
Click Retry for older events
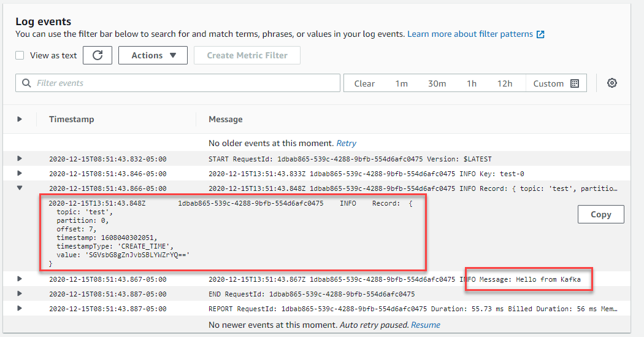[347, 143]
